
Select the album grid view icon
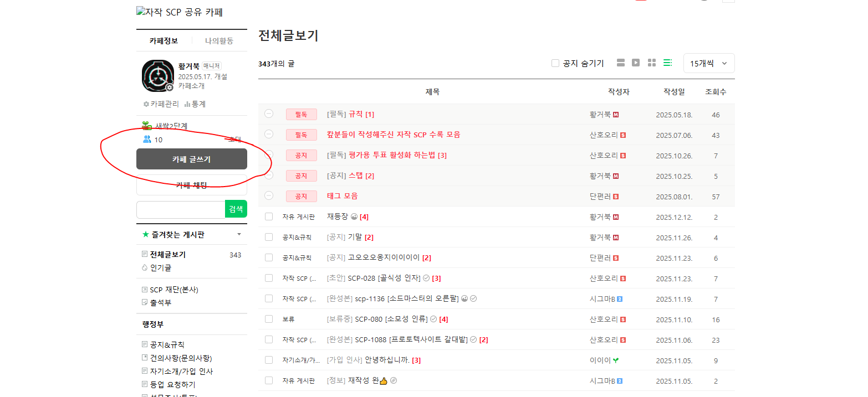tap(652, 63)
